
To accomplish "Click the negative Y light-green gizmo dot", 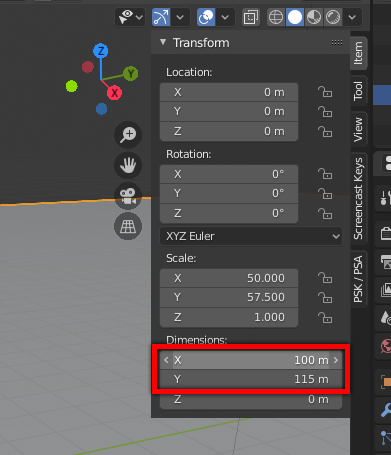I will (x=72, y=86).
